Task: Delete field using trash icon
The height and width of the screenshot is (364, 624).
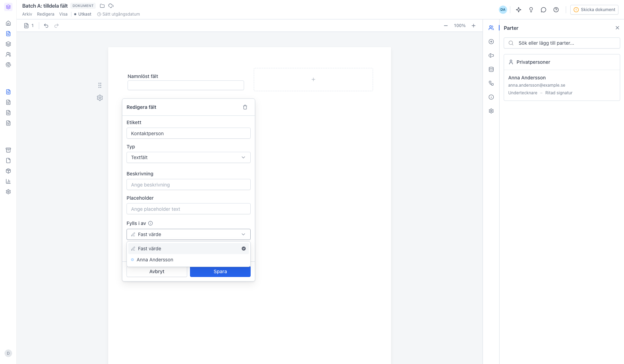Action: [x=245, y=107]
